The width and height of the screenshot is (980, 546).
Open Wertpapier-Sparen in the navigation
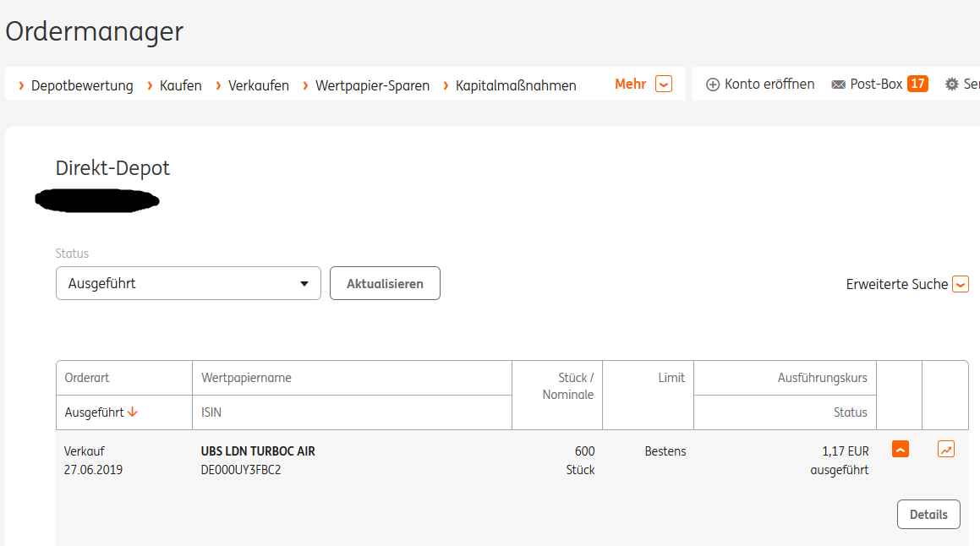(372, 85)
